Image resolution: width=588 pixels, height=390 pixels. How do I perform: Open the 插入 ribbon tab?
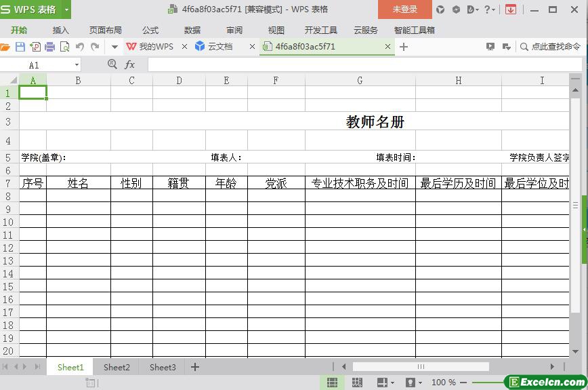point(61,30)
